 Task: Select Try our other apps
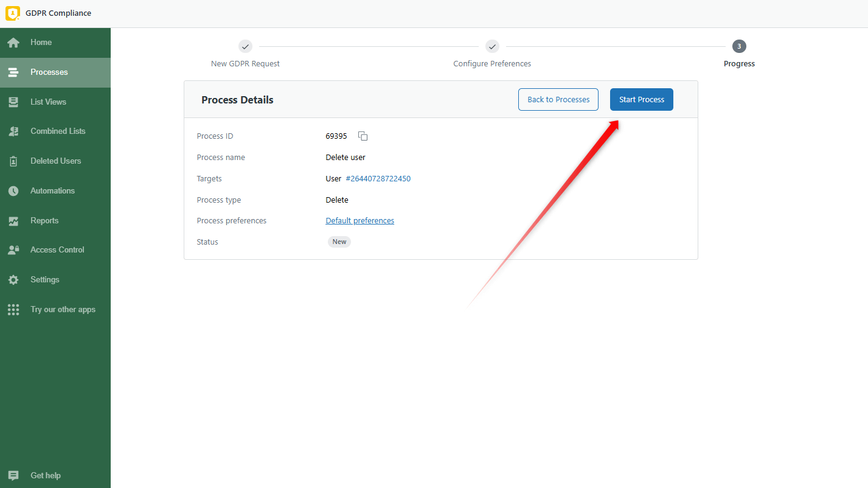55,310
